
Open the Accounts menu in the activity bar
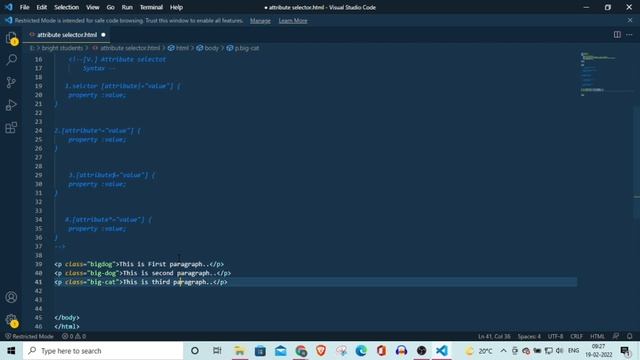[x=11, y=297]
